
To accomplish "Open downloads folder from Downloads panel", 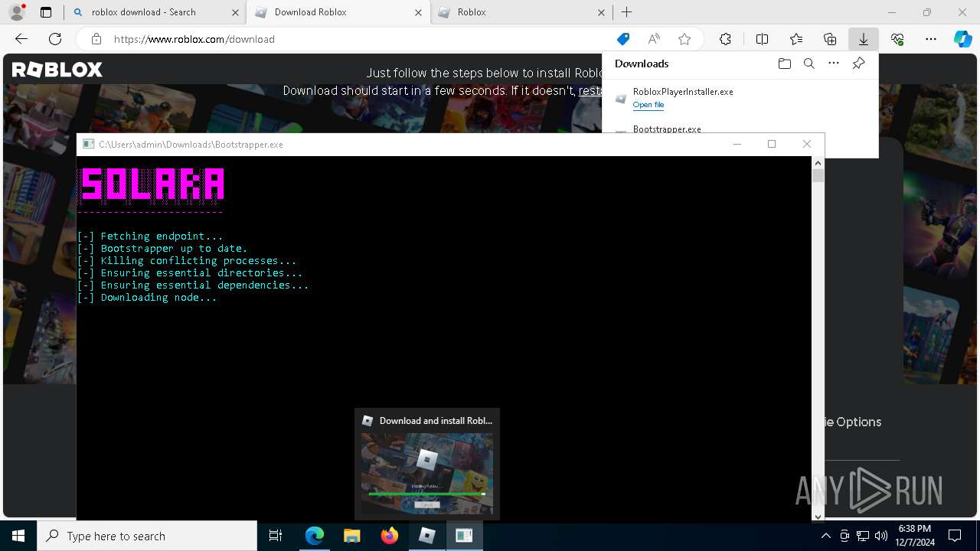I will click(784, 64).
